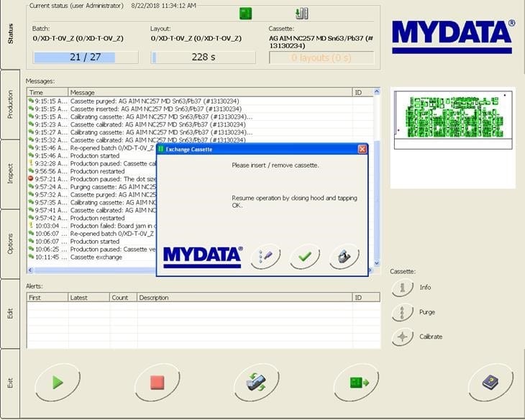Click the Cassette Calibrate icon
The image size is (525, 420).
coord(403,337)
